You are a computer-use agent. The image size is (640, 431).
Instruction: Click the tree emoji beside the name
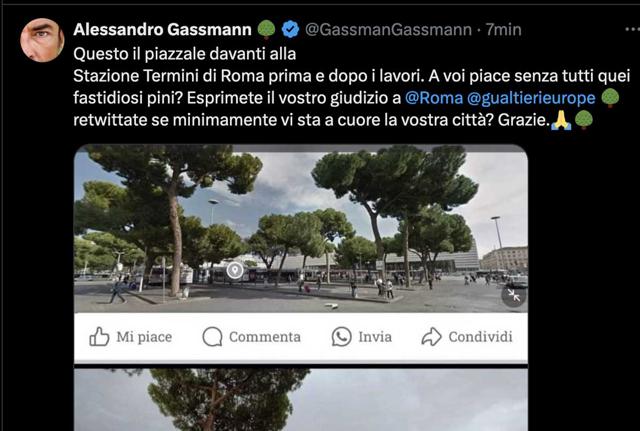(267, 29)
